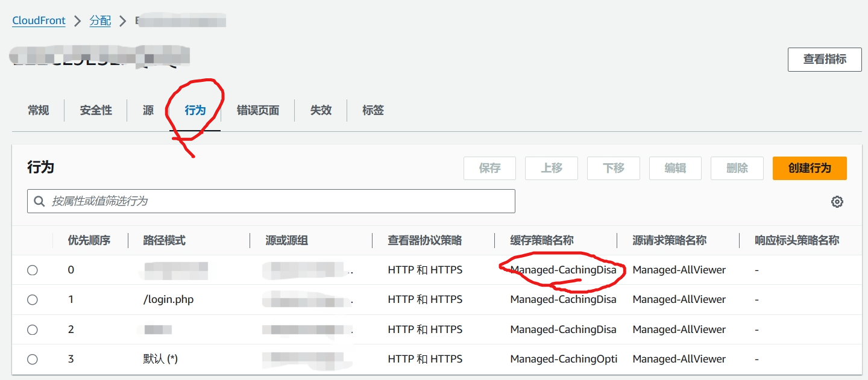Select the radio button for priority 0 behavior
Viewport: 868px width, 380px height.
tap(32, 270)
